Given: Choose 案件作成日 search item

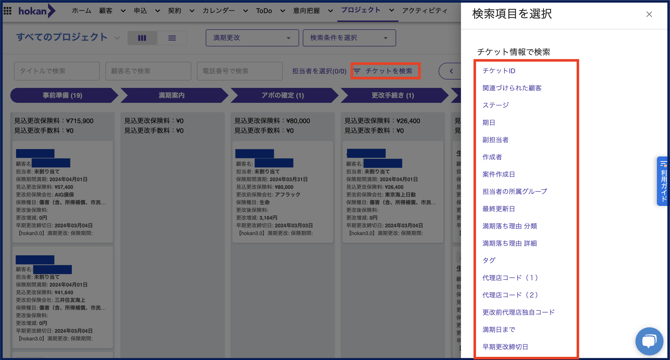Looking at the screenshot, I should [x=499, y=174].
